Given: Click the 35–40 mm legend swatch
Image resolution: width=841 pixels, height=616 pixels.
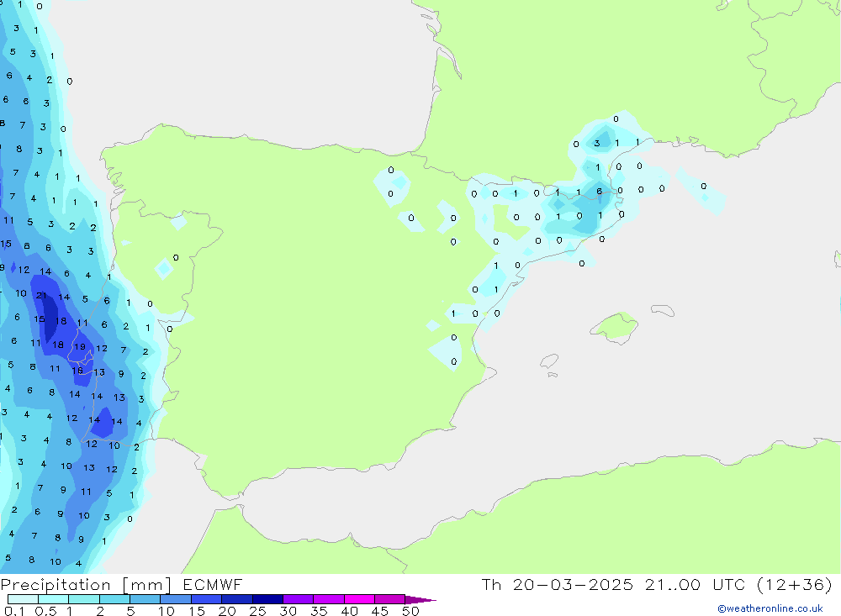Looking at the screenshot, I should pos(329,599).
